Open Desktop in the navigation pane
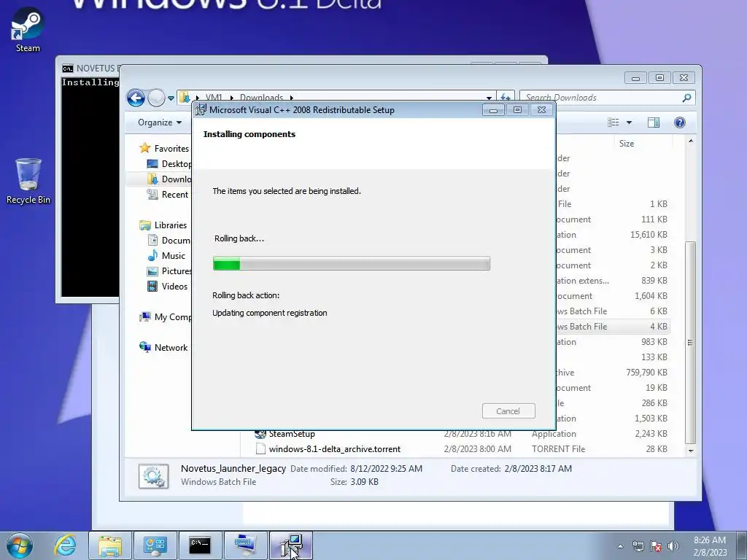The image size is (747, 560). coord(169,164)
